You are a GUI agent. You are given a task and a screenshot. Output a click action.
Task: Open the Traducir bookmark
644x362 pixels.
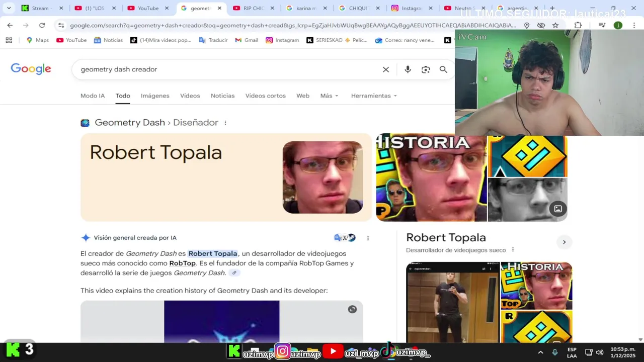point(213,40)
